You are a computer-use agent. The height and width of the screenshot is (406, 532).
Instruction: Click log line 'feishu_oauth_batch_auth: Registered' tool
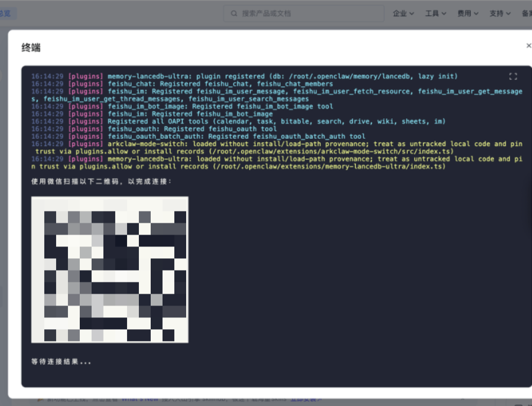[x=198, y=137]
